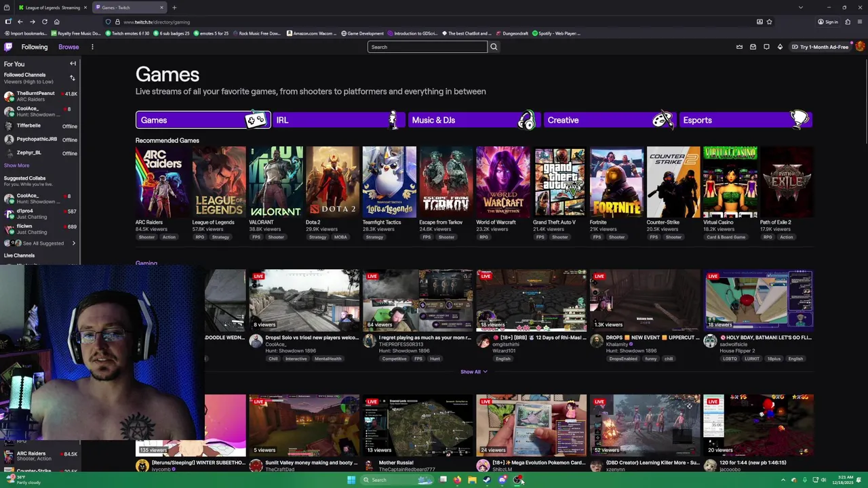Screen dimensions: 868x488
Task: Open Dota 2 game cover
Action: coord(332,182)
